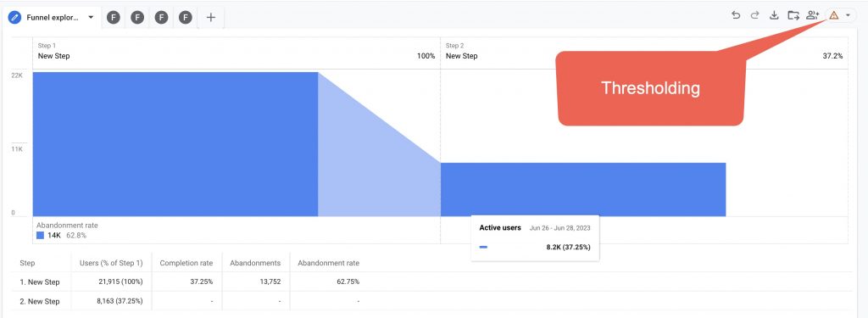Click the redo arrow icon
Image resolution: width=868 pixels, height=318 pixels.
[x=754, y=15]
